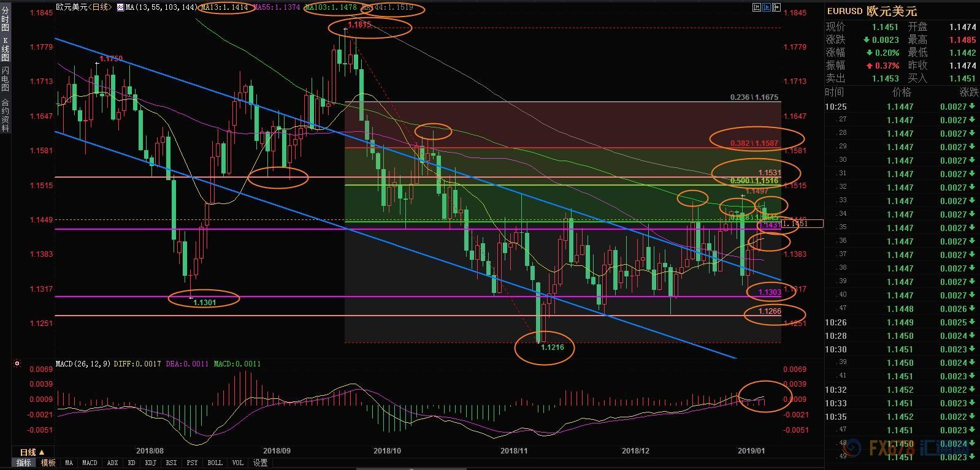
Task: Open 设置 in the bottom indicator bar
Action: pos(260,463)
